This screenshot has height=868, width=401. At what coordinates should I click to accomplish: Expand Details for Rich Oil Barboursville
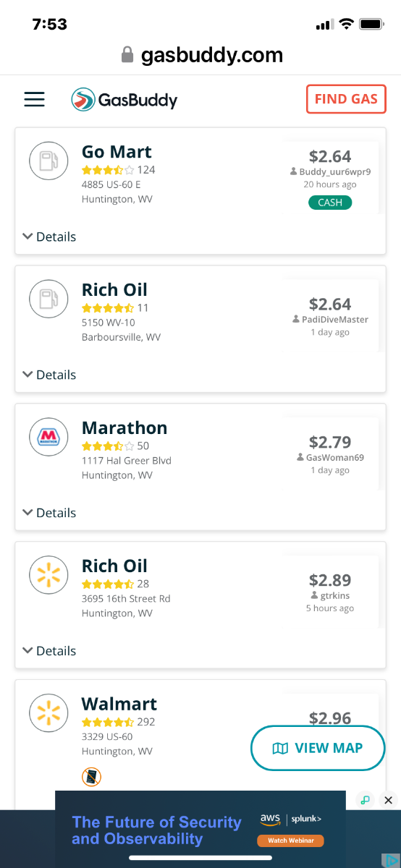point(49,375)
